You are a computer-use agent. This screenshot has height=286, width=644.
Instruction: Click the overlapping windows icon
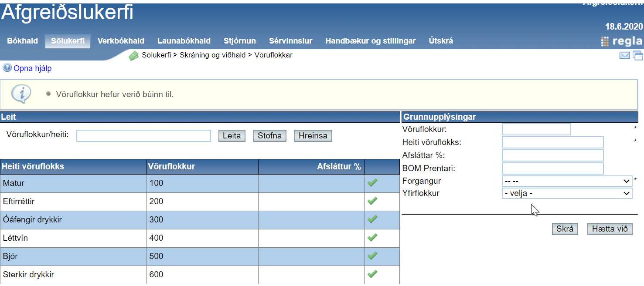(638, 55)
